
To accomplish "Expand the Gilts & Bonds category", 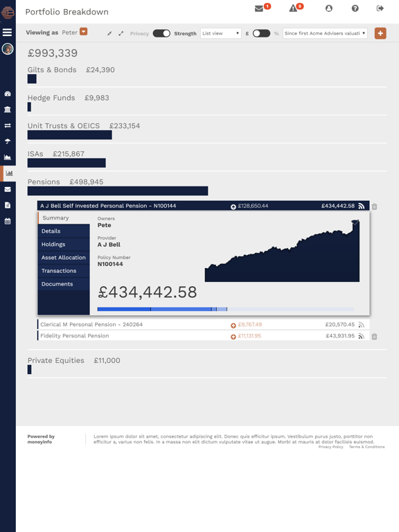I will (52, 69).
